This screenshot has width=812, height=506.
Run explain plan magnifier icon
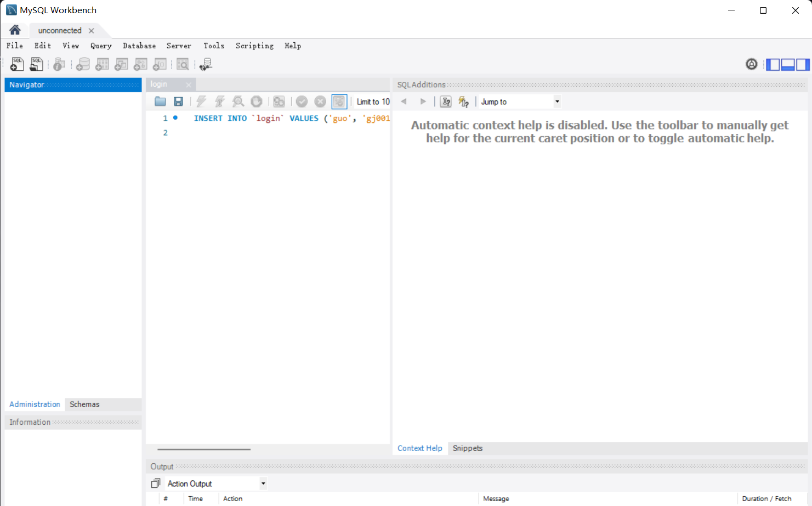tap(238, 102)
